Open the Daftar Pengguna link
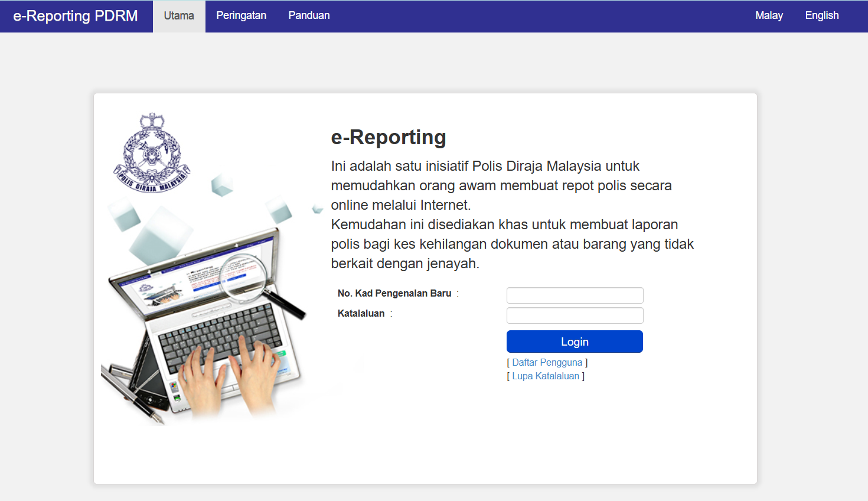Image resolution: width=868 pixels, height=501 pixels. pyautogui.click(x=547, y=363)
